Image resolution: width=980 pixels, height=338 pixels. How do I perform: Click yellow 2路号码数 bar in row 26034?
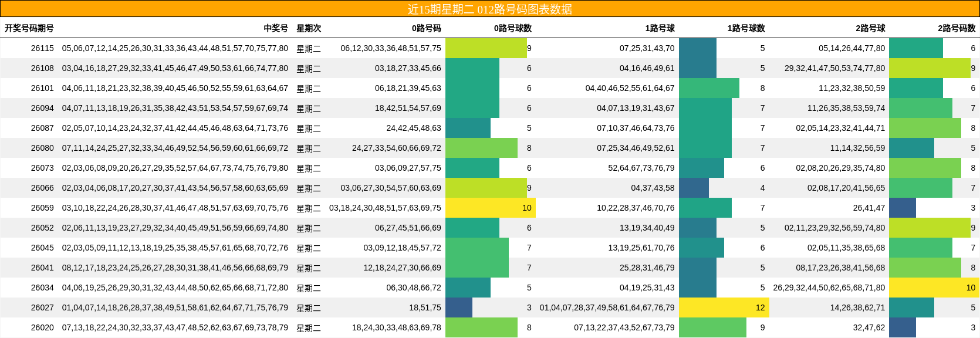point(934,288)
